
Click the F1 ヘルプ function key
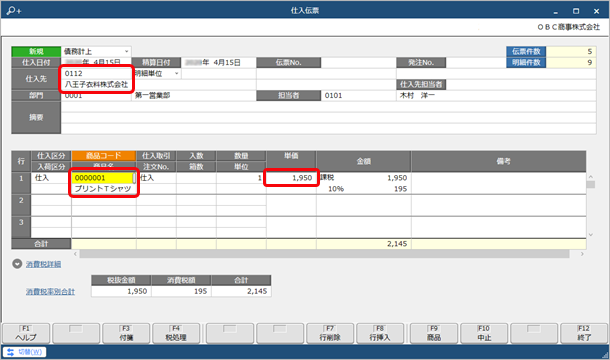pos(26,334)
